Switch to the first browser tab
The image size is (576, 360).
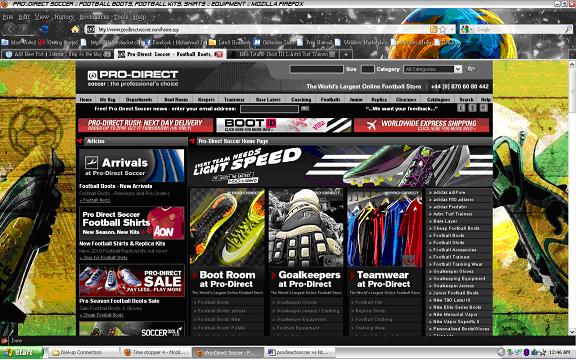point(58,54)
